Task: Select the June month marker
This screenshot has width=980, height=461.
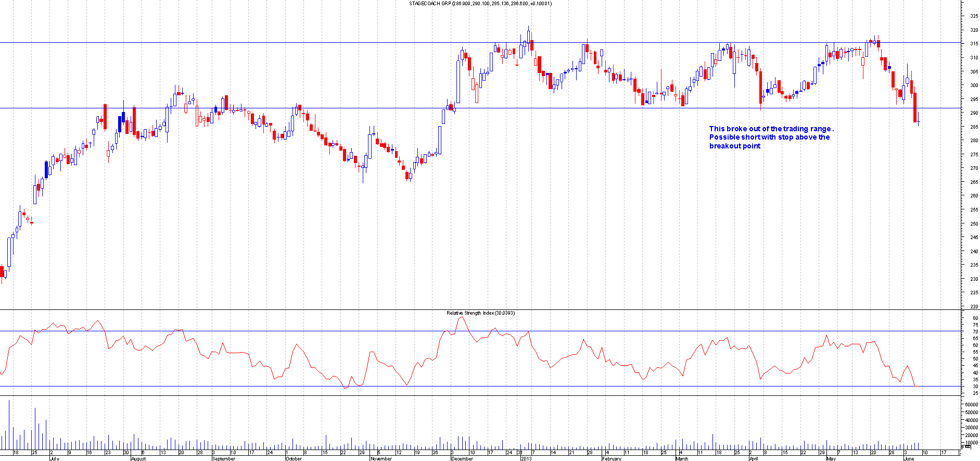Action: (x=909, y=458)
